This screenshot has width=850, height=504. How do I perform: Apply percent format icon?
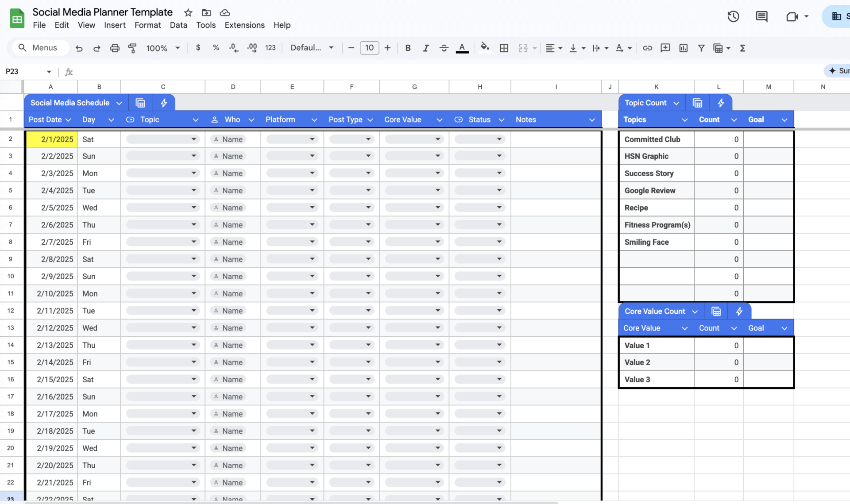[216, 47]
